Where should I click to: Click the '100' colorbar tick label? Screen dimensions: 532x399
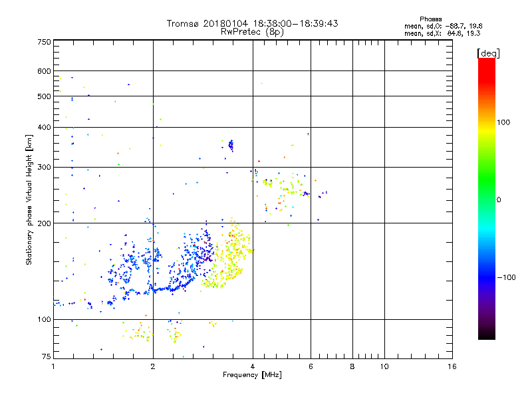click(503, 122)
